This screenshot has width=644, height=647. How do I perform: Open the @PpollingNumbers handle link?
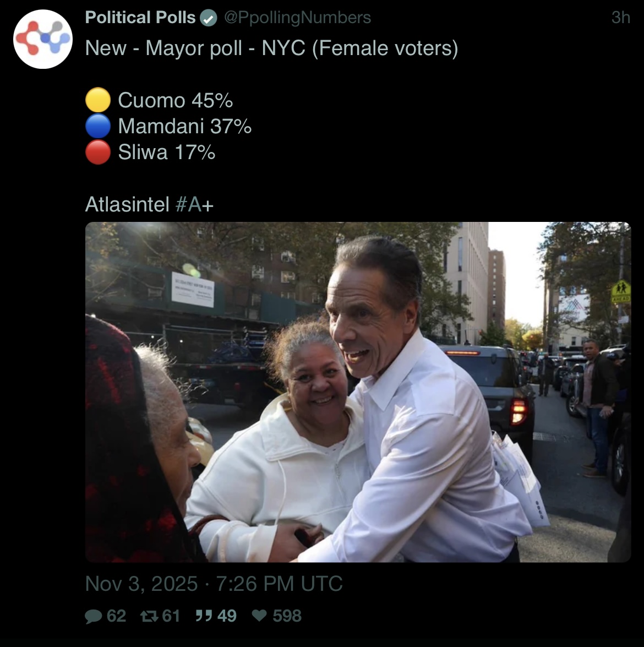297,17
